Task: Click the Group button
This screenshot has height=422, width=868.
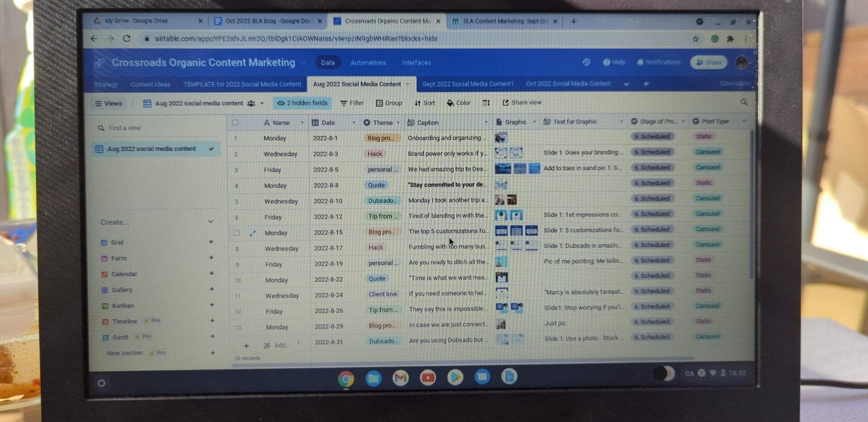Action: click(x=389, y=103)
